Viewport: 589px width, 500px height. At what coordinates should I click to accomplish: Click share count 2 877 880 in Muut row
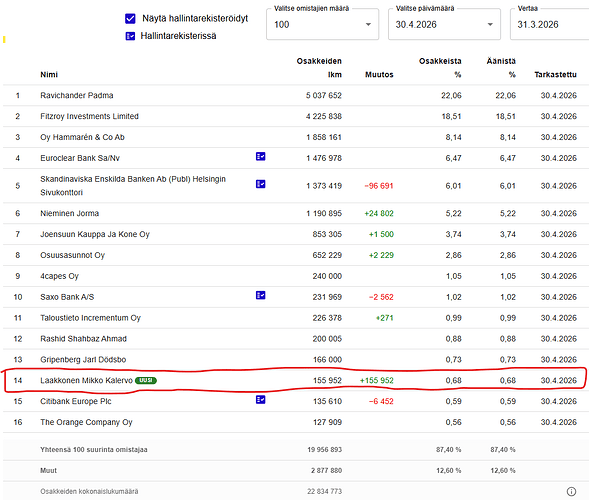click(326, 470)
